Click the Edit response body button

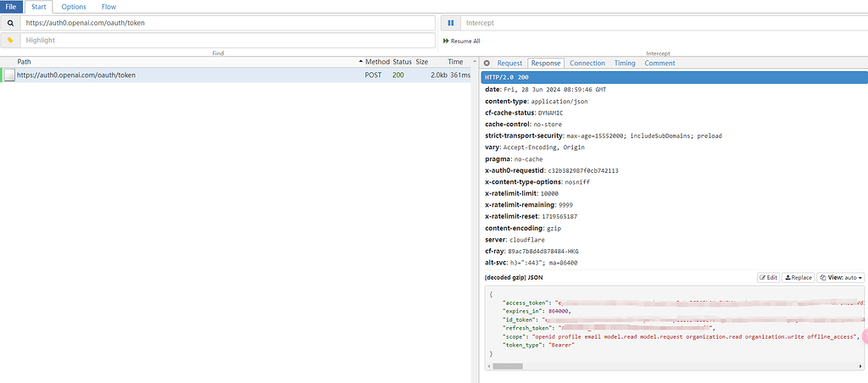[x=768, y=278]
